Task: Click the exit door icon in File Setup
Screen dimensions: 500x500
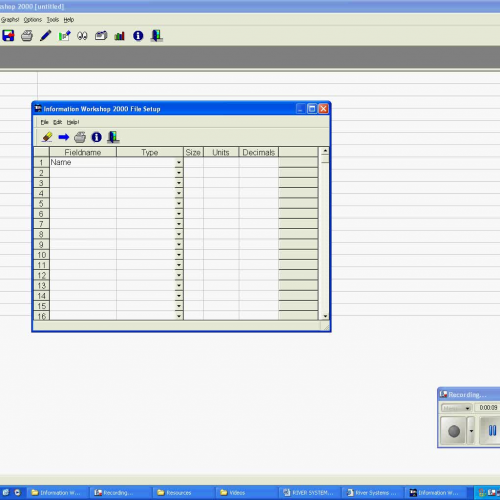Action: click(x=113, y=137)
